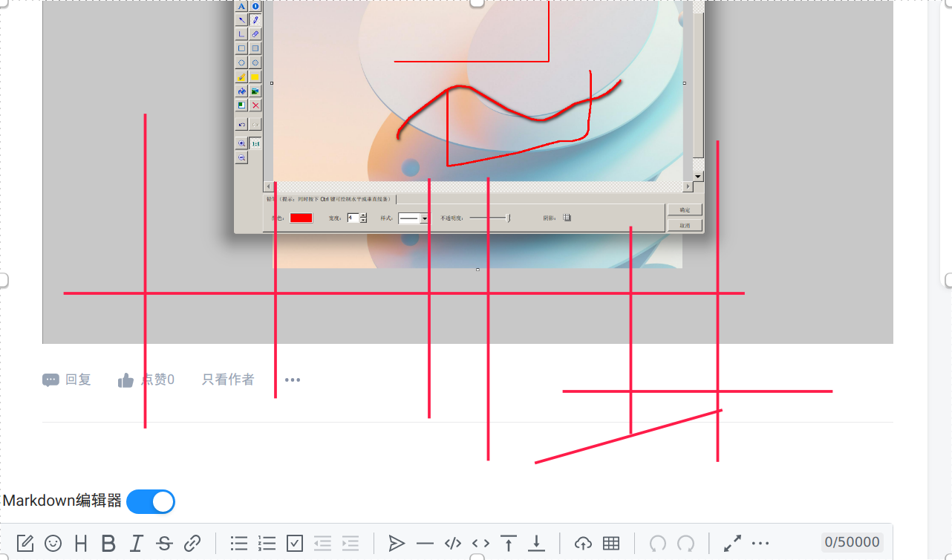The height and width of the screenshot is (560, 952).
Task: Click the pencil-in-square edit icon in the editor toolbar
Action: point(25,544)
